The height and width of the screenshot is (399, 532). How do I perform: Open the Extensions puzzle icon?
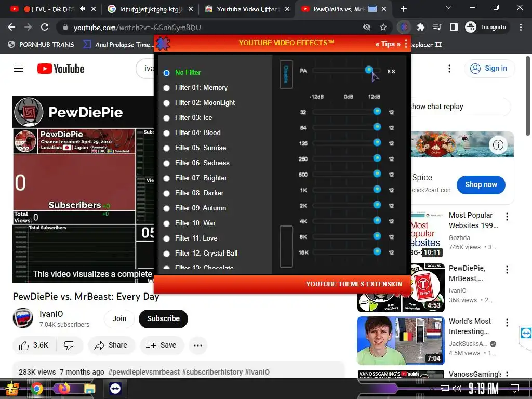(x=421, y=27)
